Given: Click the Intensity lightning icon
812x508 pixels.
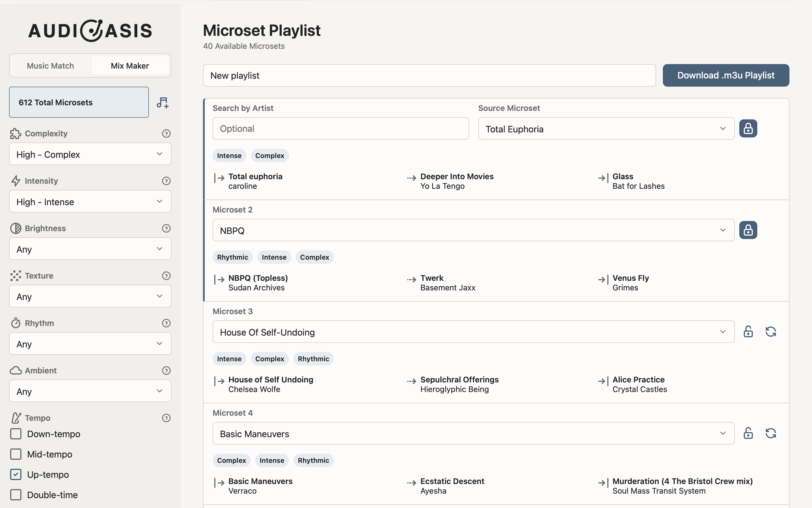Looking at the screenshot, I should 16,181.
